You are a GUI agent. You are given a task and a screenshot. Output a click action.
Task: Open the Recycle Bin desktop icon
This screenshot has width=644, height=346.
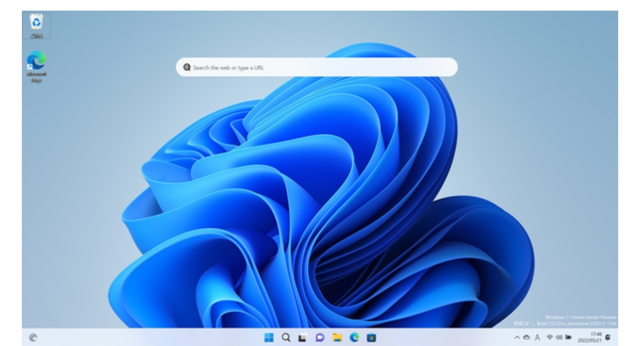36,25
